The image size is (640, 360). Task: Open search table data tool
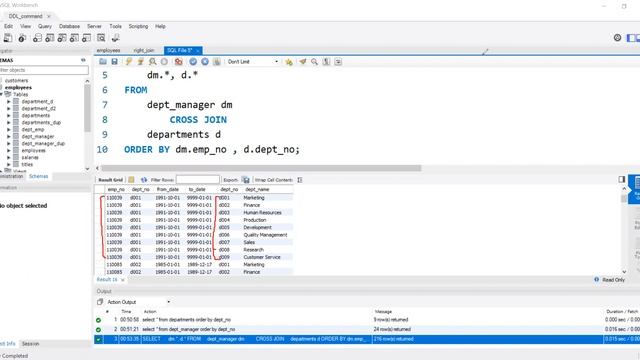101,38
